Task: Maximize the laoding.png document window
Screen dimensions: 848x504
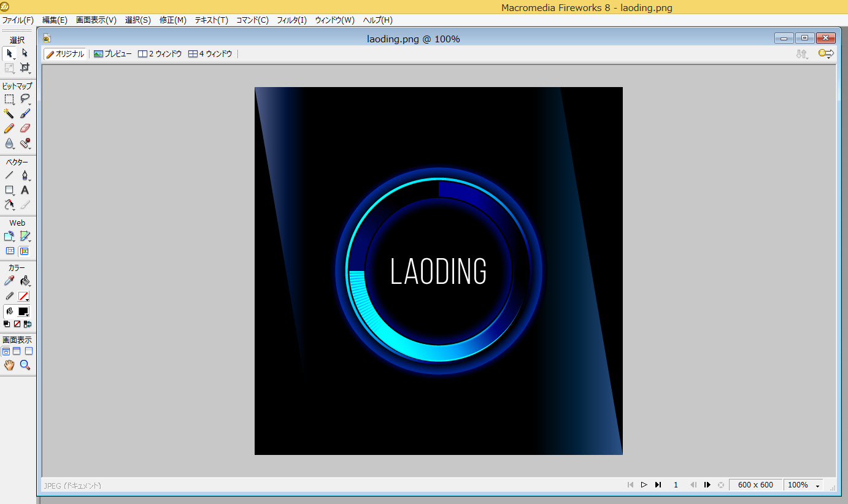Action: pyautogui.click(x=805, y=39)
